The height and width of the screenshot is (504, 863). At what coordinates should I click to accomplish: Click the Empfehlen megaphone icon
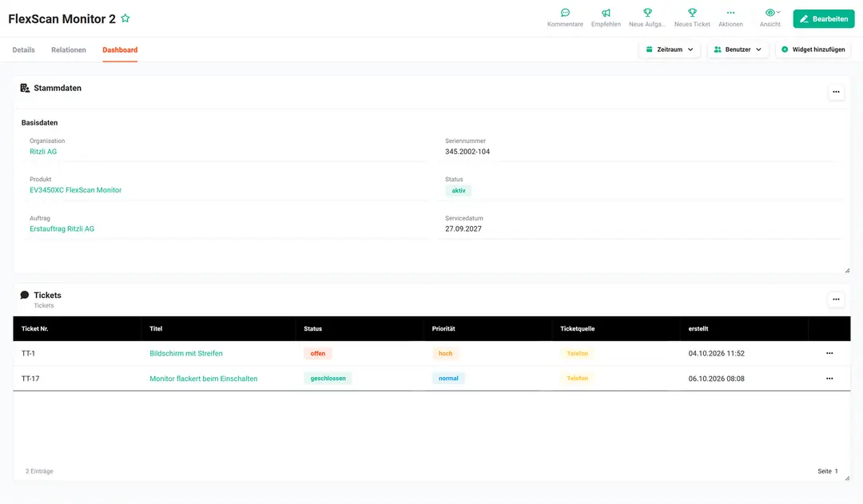point(606,13)
